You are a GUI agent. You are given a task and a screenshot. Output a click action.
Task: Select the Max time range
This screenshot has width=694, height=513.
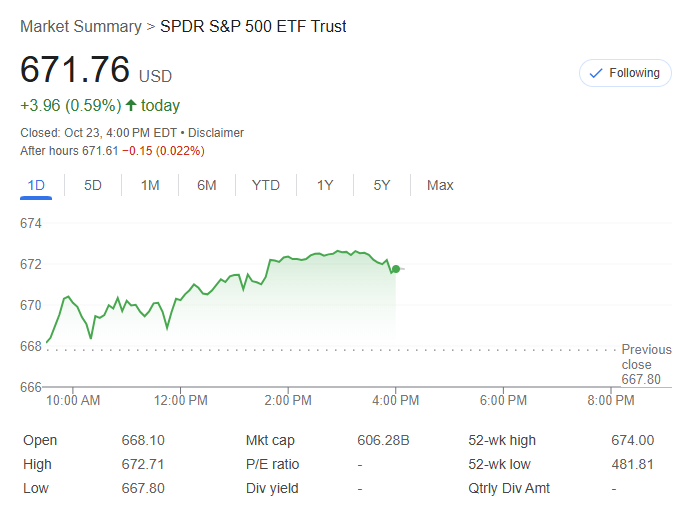tap(440, 185)
